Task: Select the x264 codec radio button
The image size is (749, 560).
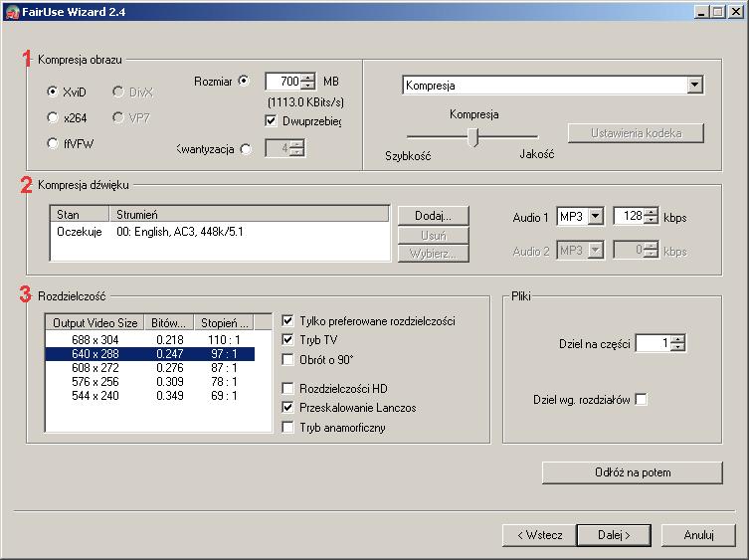Action: point(53,117)
